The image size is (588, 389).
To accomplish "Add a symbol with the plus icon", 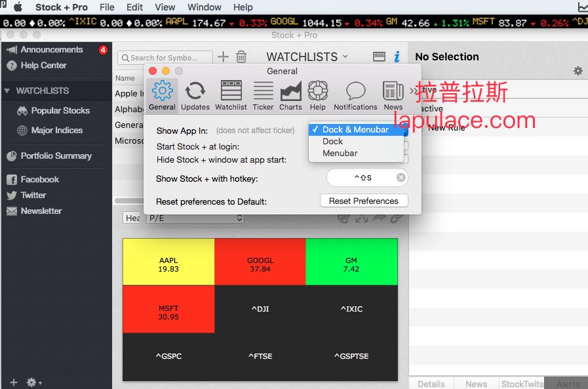I will click(223, 56).
